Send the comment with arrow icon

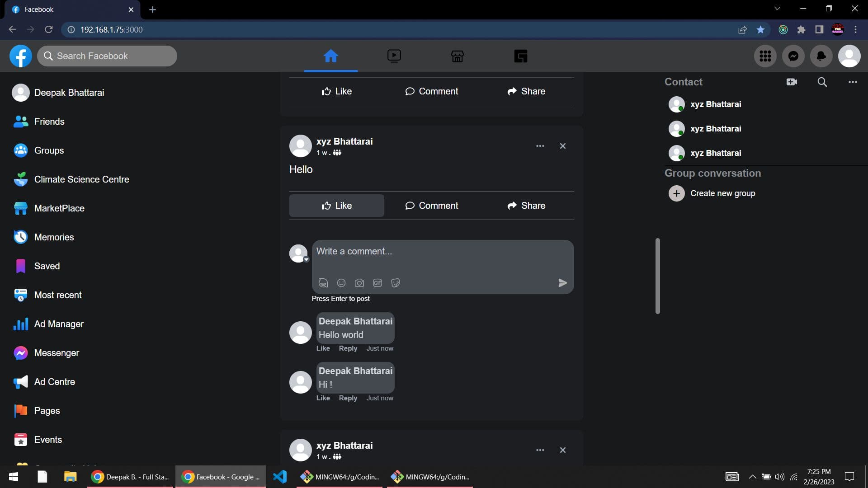tap(563, 283)
